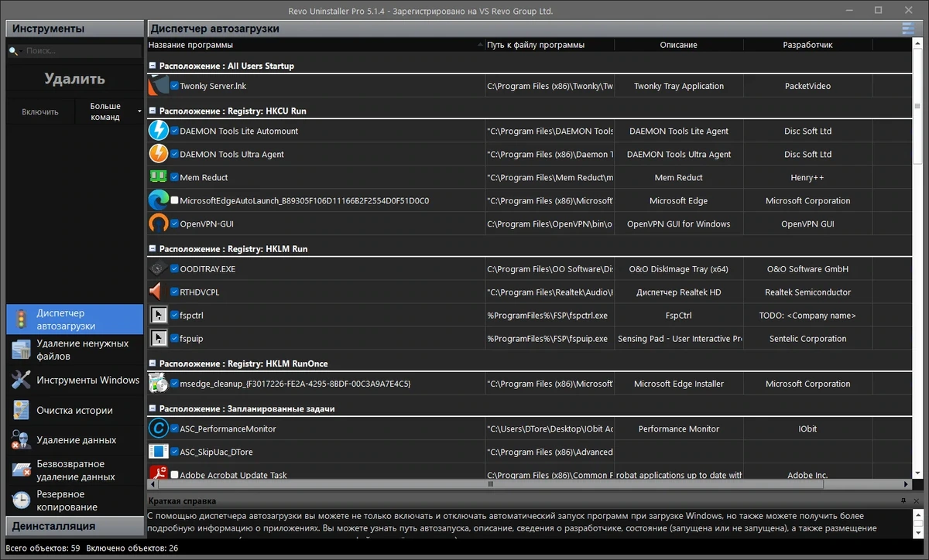The width and height of the screenshot is (929, 560).
Task: Close the Краткая справка panel
Action: 916,501
